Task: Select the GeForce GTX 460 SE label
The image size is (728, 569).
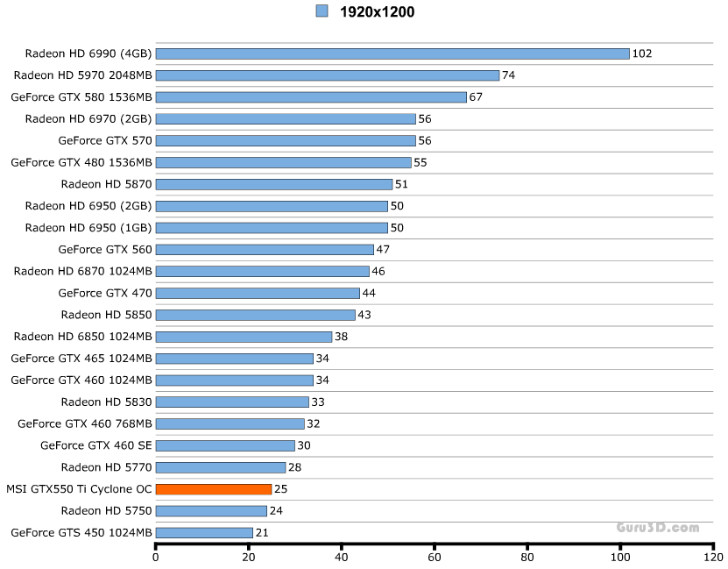Action: [x=96, y=445]
